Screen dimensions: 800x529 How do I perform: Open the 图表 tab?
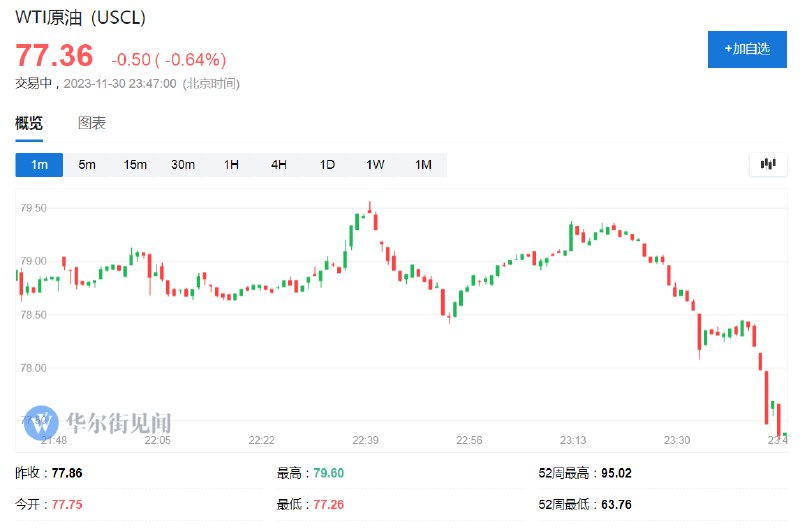point(92,123)
